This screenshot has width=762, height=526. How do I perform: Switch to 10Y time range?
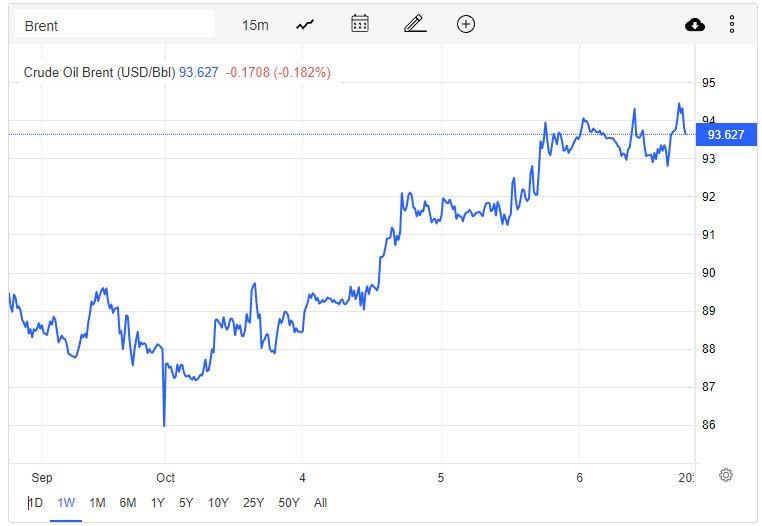[218, 503]
